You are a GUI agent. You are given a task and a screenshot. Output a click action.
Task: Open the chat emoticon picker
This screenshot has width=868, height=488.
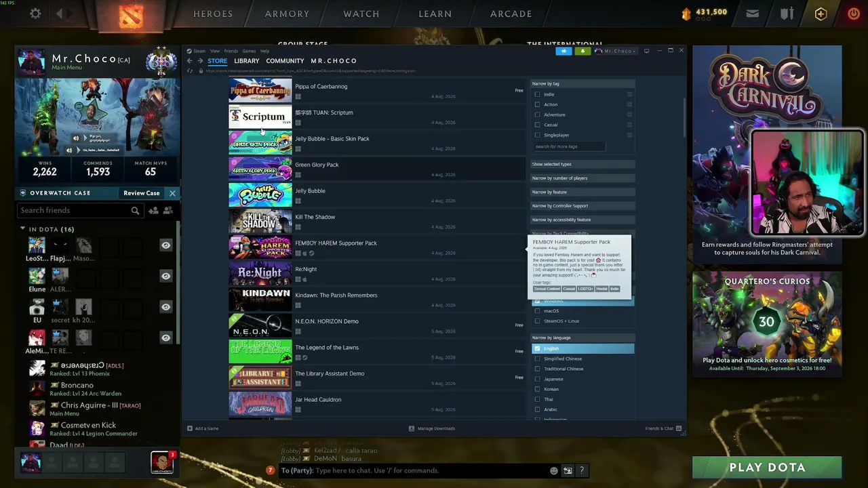554,470
